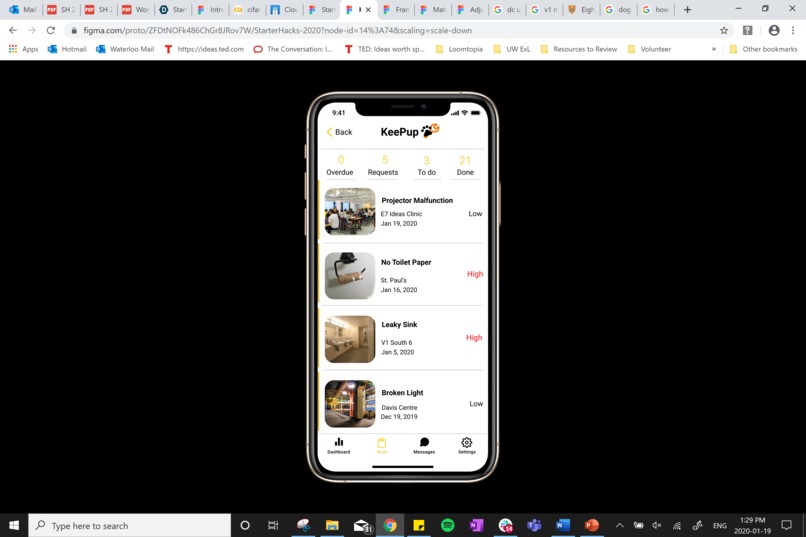Open Microsoft Teams from the taskbar

pos(534,525)
